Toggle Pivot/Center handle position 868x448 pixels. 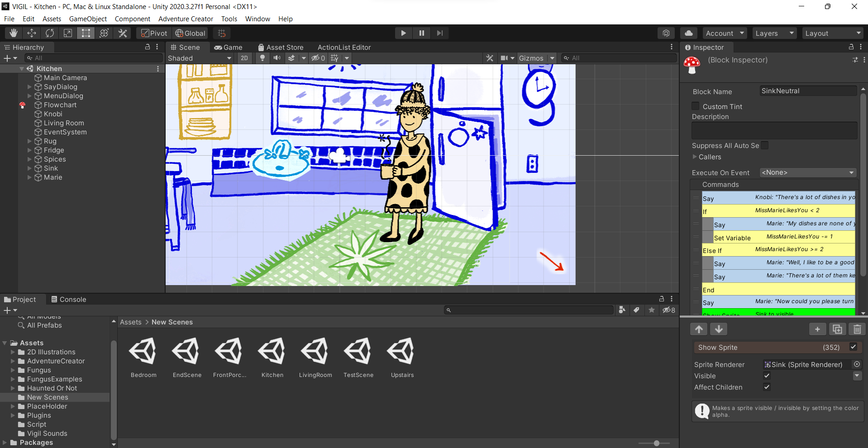click(x=154, y=33)
